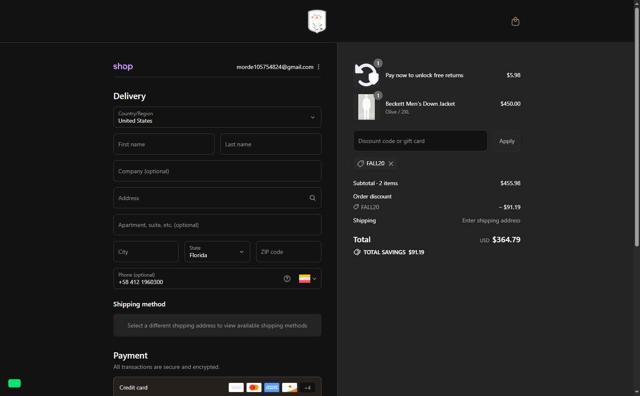
Task: Click the green chat widget button
Action: pyautogui.click(x=14, y=383)
